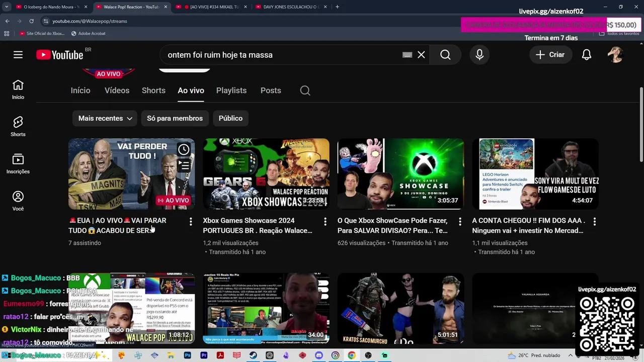Expand the Mais recentes sort dropdown
The width and height of the screenshot is (644, 362).
pos(105,118)
